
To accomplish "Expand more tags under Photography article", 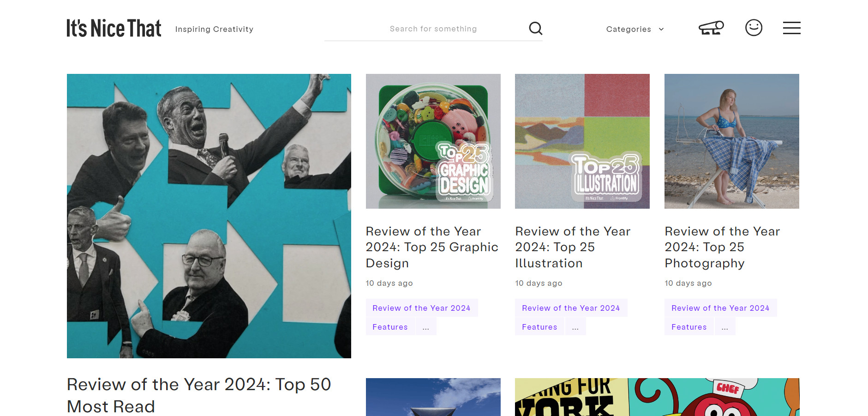I will click(x=725, y=327).
